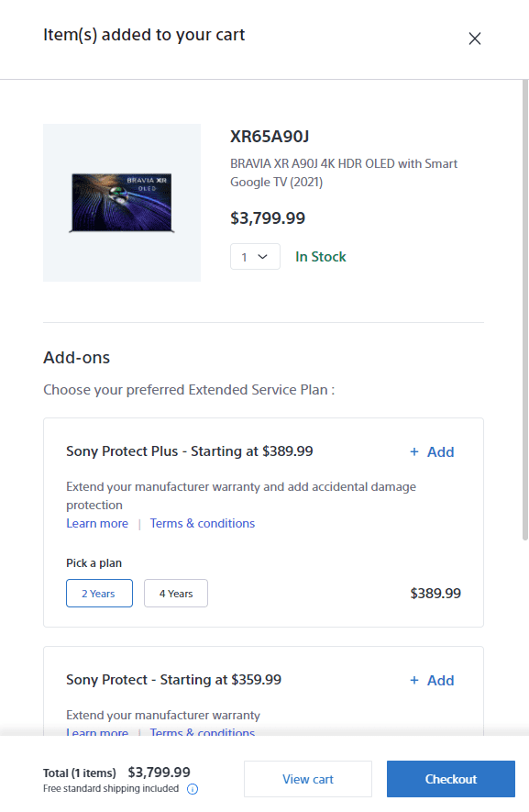
Task: Select quantity 1 combo box
Action: pyautogui.click(x=255, y=257)
